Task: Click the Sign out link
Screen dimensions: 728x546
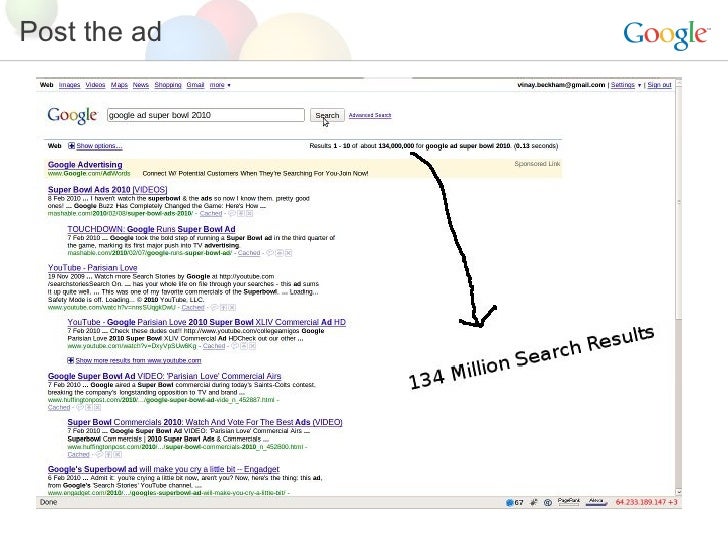Action: click(659, 85)
